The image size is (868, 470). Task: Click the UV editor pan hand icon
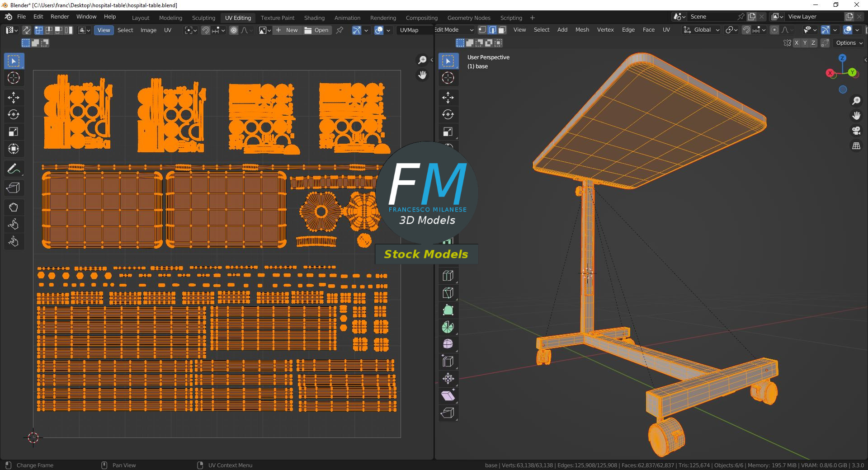click(422, 75)
